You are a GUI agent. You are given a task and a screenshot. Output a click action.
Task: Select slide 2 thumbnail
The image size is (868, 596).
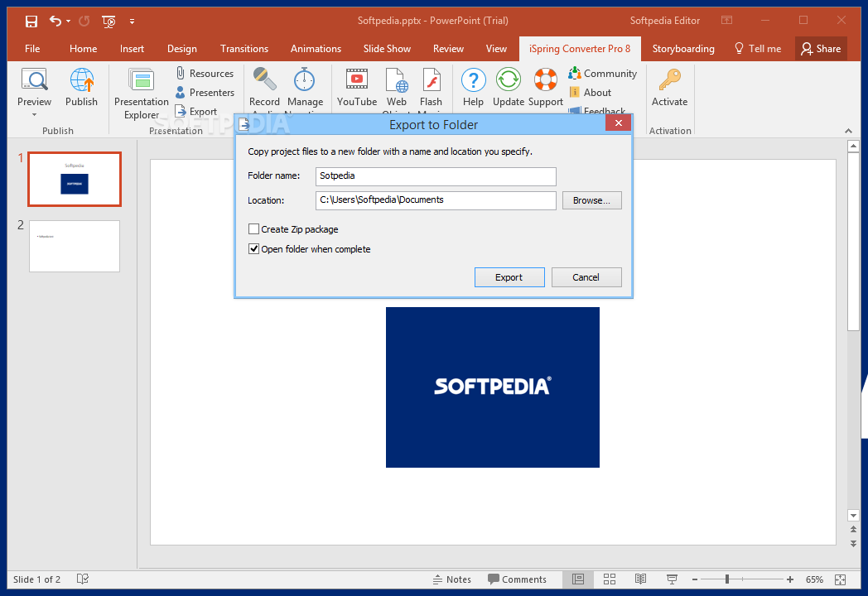(75, 246)
